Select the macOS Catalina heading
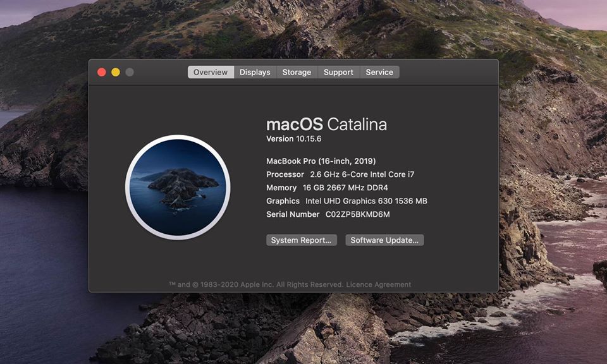Image resolution: width=607 pixels, height=364 pixels. click(327, 124)
